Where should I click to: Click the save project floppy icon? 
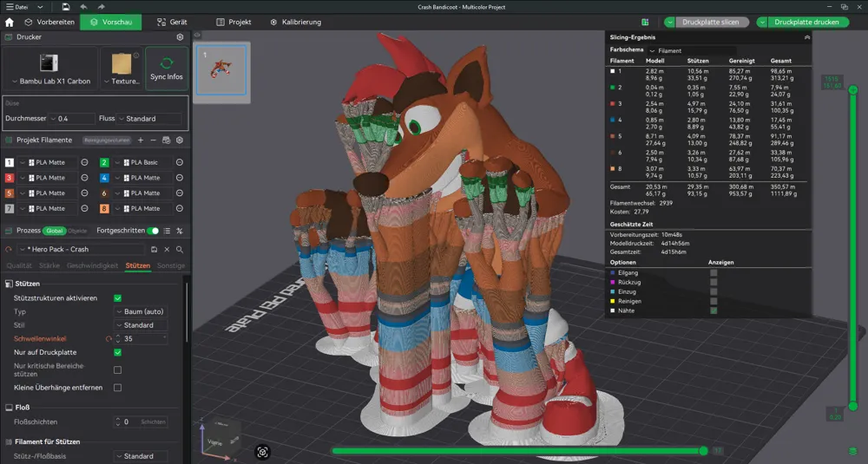66,7
